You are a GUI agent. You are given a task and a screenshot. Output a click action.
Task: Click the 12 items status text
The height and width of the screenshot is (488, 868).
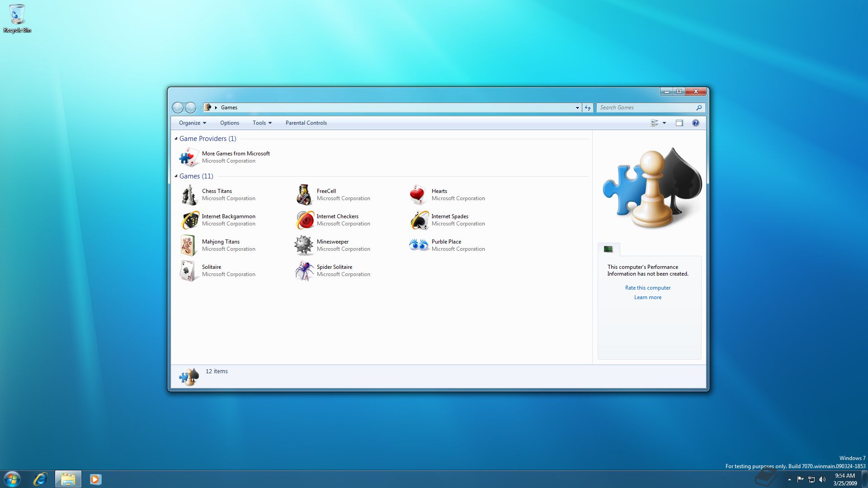[x=217, y=371]
